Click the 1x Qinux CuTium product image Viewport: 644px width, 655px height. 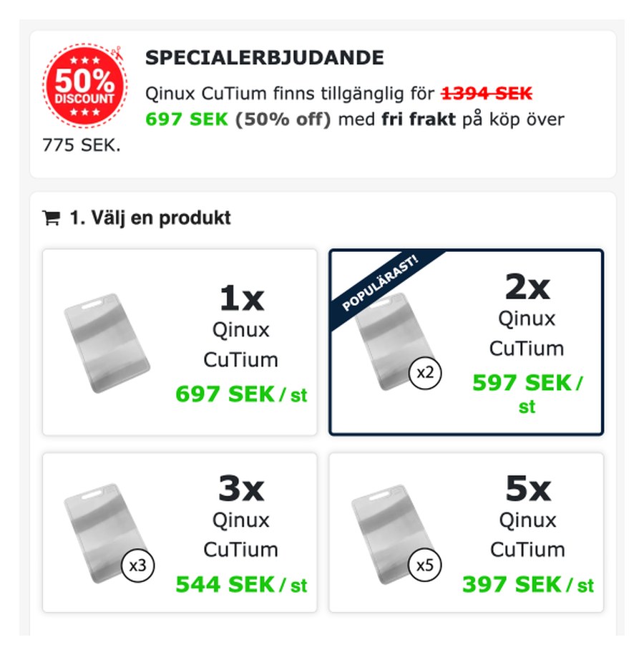click(107, 344)
